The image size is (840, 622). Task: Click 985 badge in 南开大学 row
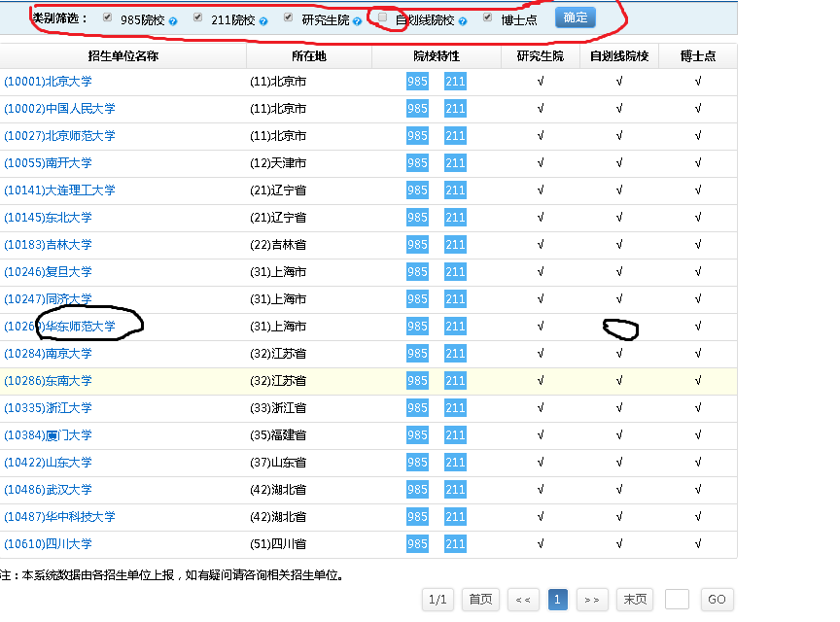pyautogui.click(x=417, y=163)
